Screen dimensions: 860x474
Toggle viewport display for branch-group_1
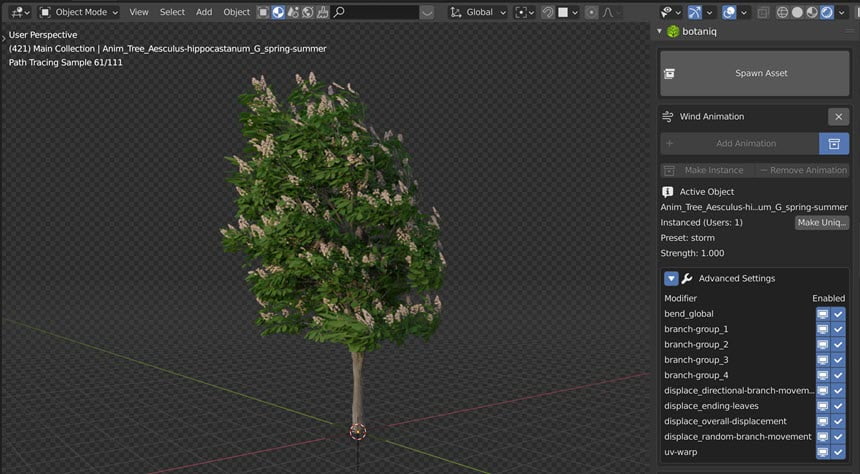(823, 330)
